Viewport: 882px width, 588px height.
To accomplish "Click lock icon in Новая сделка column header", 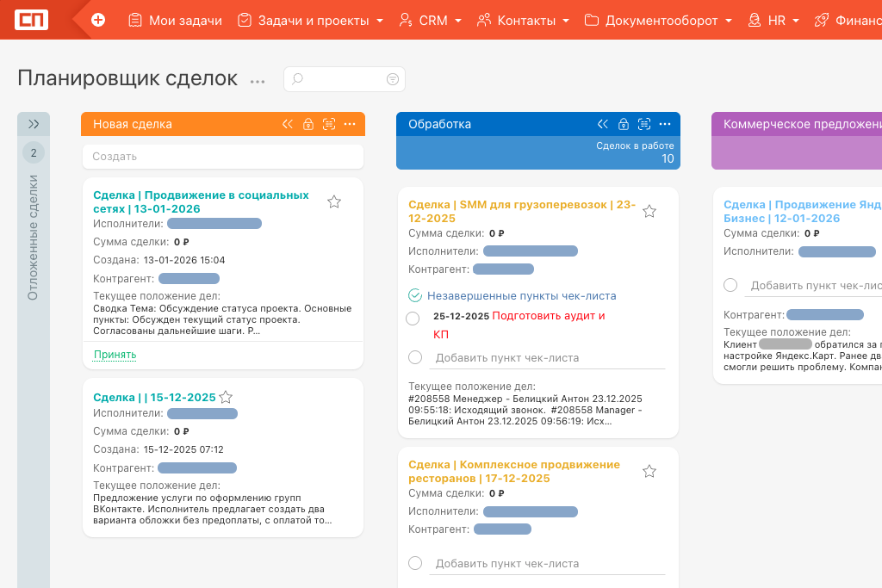I will click(308, 125).
